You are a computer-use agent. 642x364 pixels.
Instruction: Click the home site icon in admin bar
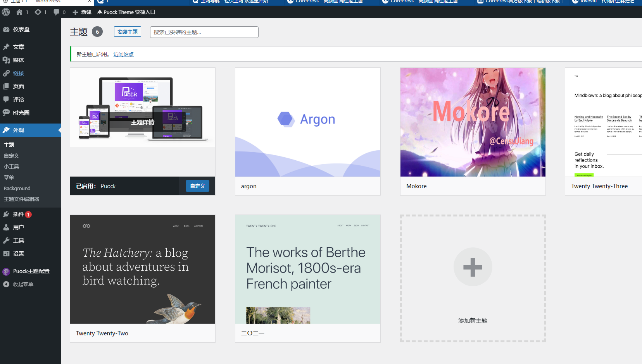19,12
